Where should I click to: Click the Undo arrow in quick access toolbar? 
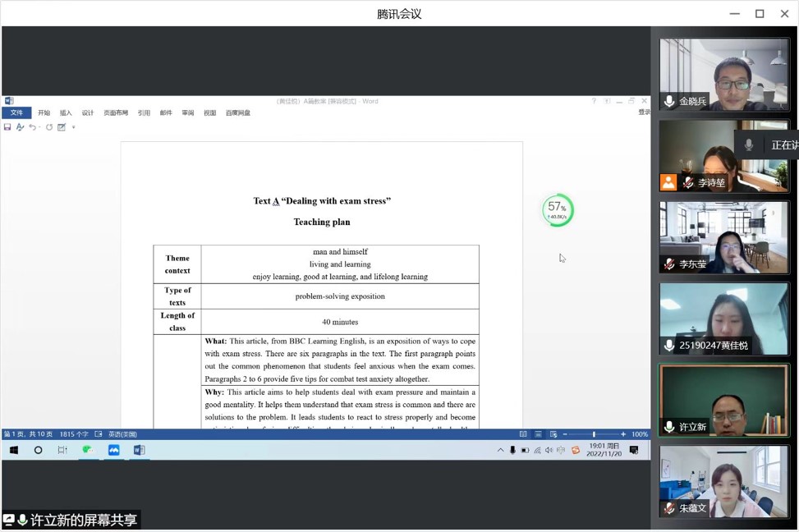coord(32,127)
